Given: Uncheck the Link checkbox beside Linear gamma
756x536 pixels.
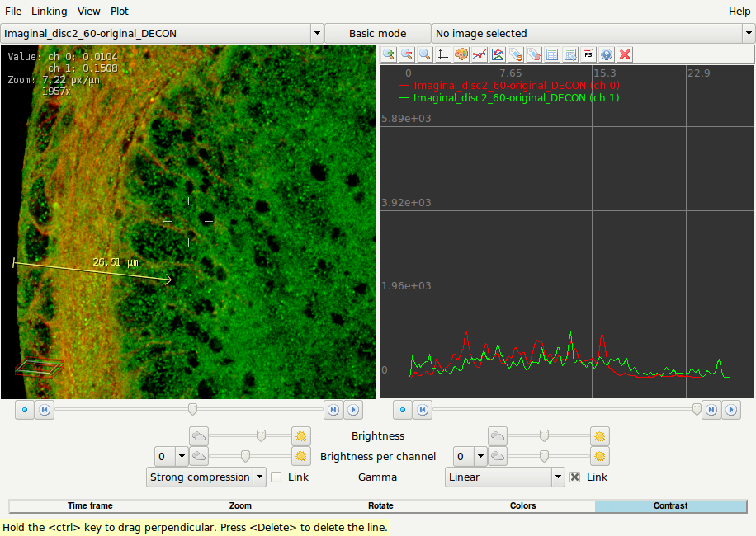Looking at the screenshot, I should pyautogui.click(x=575, y=477).
